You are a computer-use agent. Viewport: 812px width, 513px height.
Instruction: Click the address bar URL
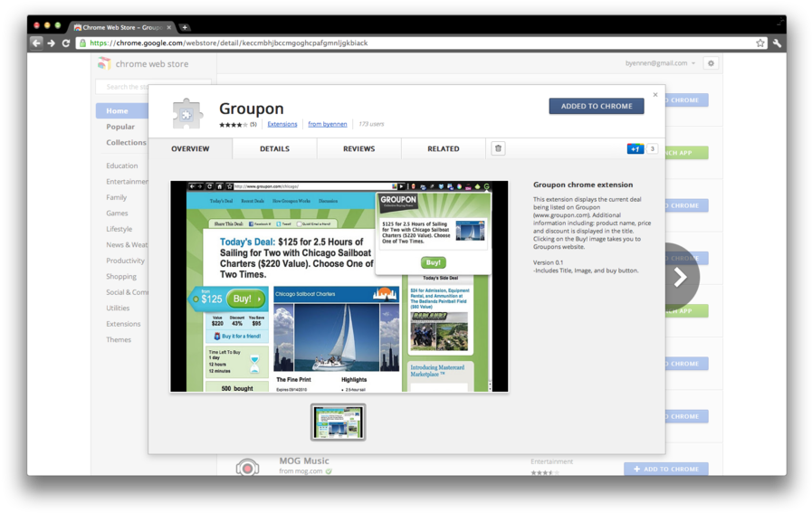(x=228, y=43)
